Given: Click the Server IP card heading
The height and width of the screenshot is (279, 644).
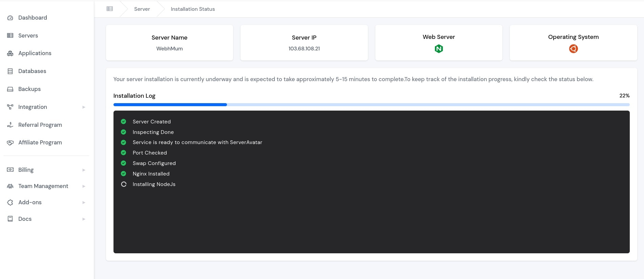Looking at the screenshot, I should click(304, 38).
